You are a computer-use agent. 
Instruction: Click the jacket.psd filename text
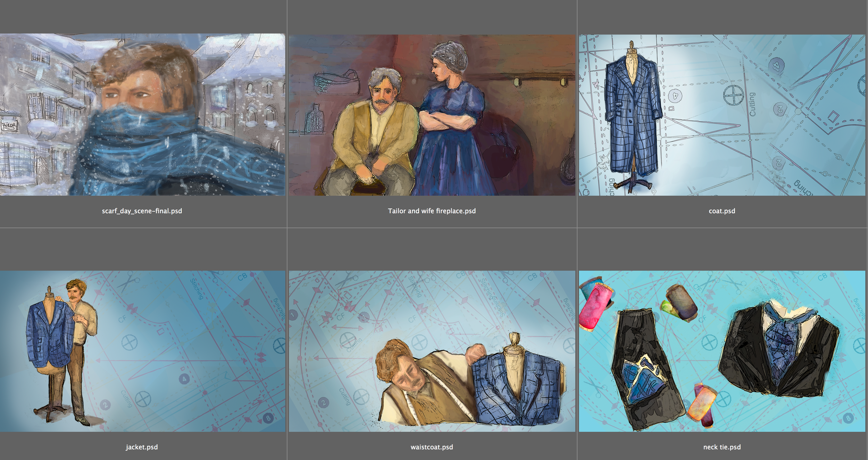pyautogui.click(x=142, y=447)
